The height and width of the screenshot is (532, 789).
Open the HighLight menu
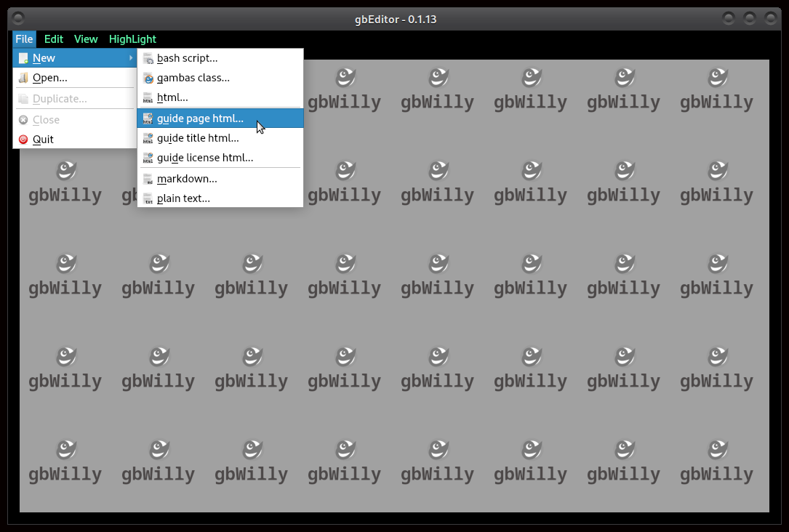coord(132,39)
